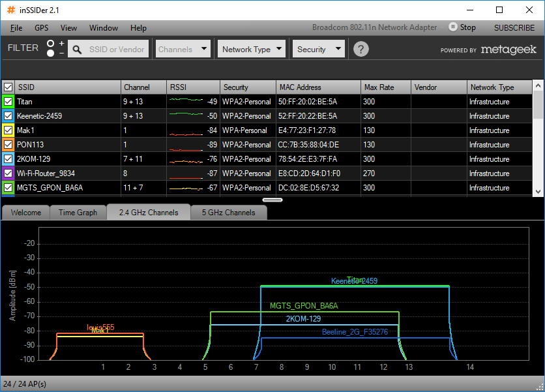Select the filter plus radio button
Viewport: 545px width, 392px height.
(51, 44)
